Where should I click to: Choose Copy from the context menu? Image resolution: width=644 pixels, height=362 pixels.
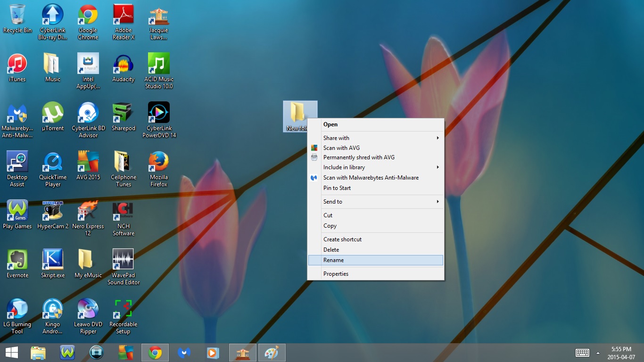pos(375,226)
